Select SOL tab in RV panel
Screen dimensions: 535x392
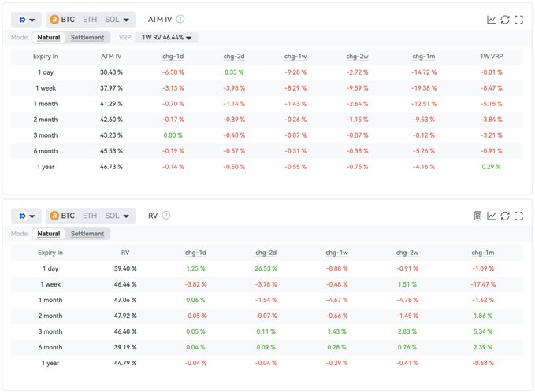point(112,216)
